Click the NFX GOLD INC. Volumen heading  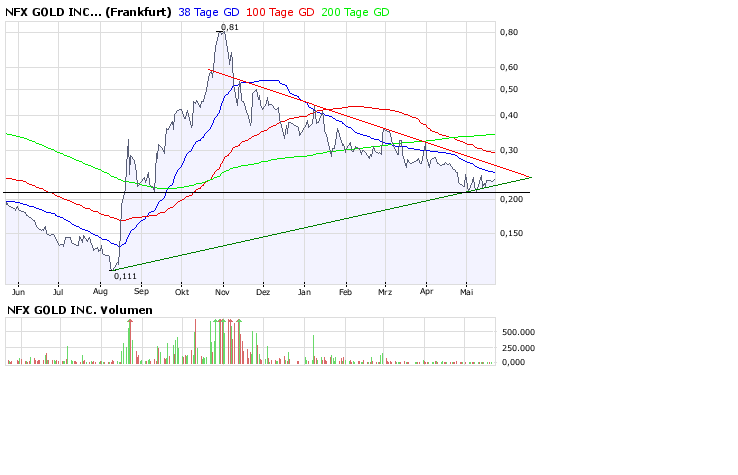tap(80, 310)
